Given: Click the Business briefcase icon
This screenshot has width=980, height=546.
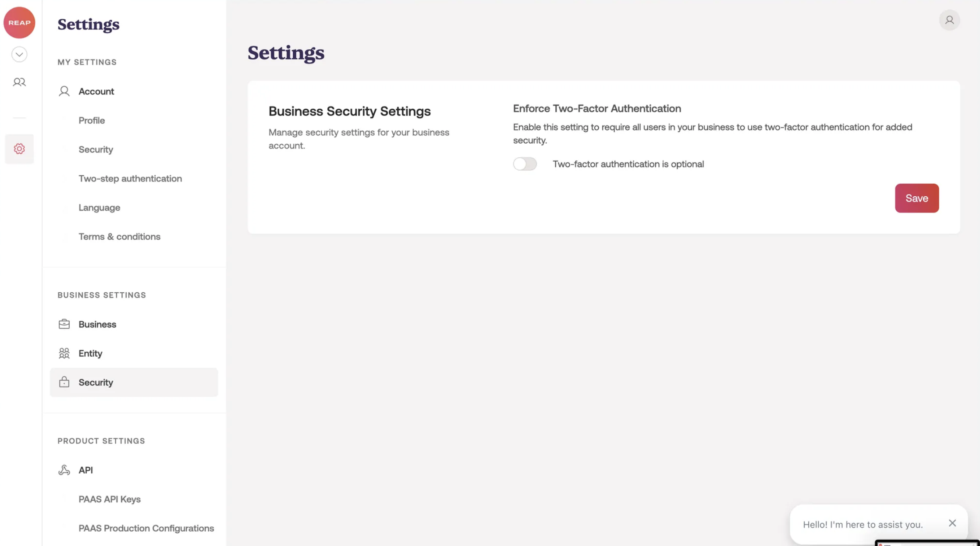Looking at the screenshot, I should pyautogui.click(x=64, y=324).
